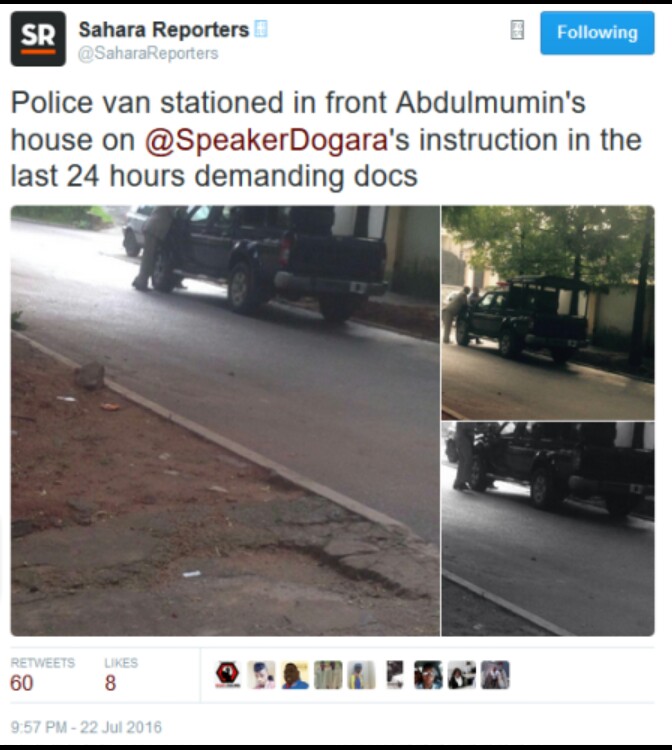The image size is (672, 750).
Task: Click the small dark sixth avatar
Action: pos(395,675)
